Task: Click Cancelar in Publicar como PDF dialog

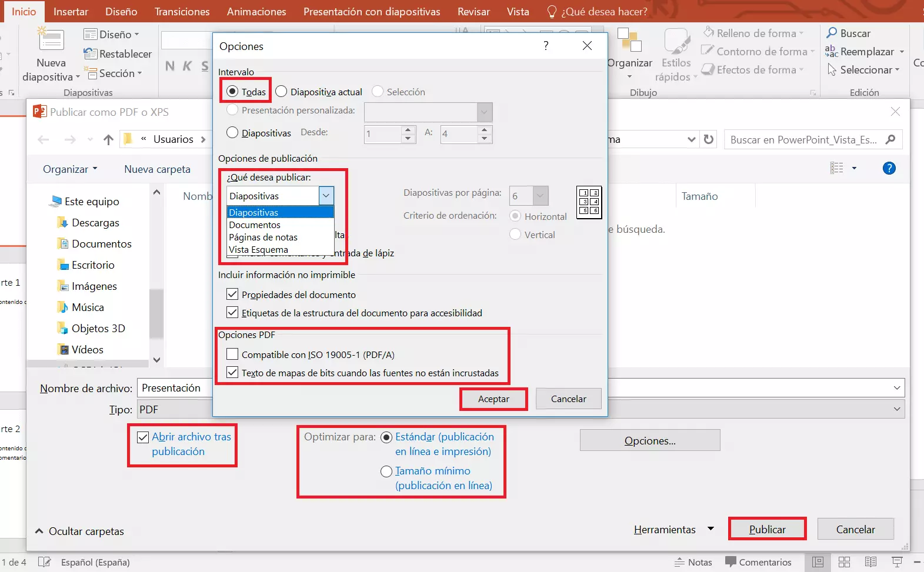Action: tap(855, 529)
